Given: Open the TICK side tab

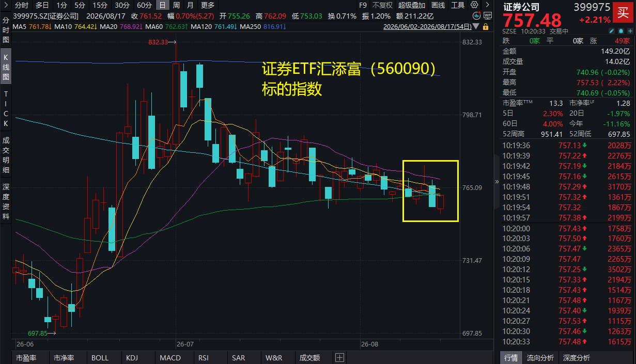Looking at the screenshot, I should pos(6,109).
